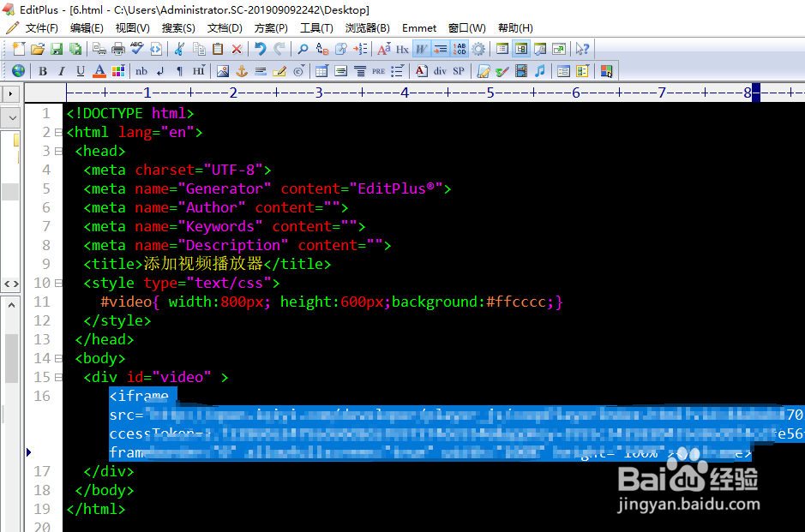Click the Cut scissors icon
This screenshot has width=805, height=532.
179,49
